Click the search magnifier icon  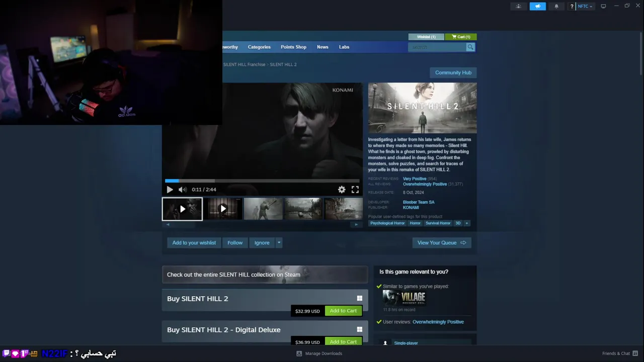[470, 47]
